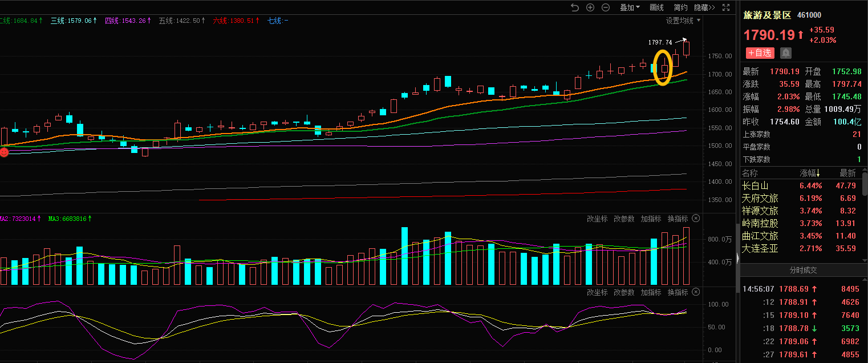Open the 叠加 overlay dropdown
Image resolution: width=868 pixels, height=363 pixels.
(630, 7)
